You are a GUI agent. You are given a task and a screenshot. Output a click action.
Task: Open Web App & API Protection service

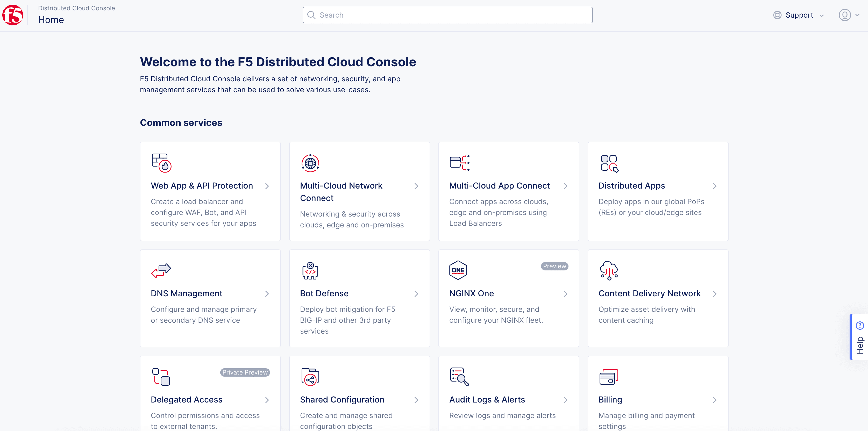202,185
